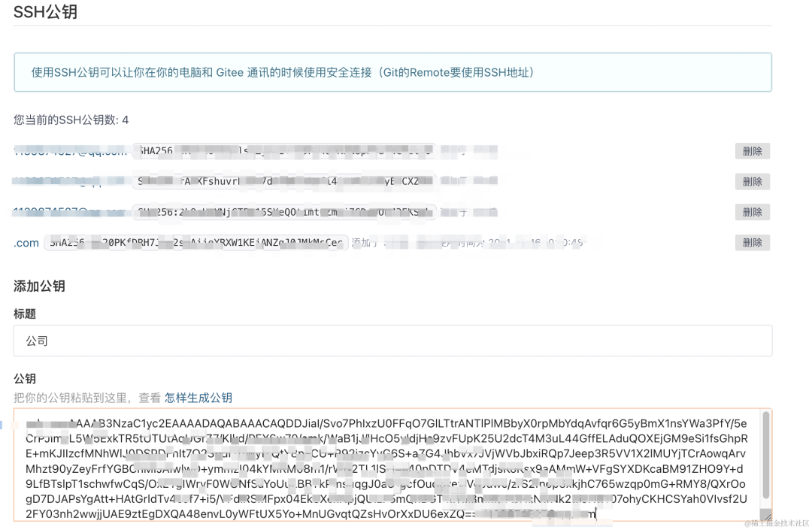
Task: Select the fourth key's SHA256 fingerprint box
Action: point(196,243)
